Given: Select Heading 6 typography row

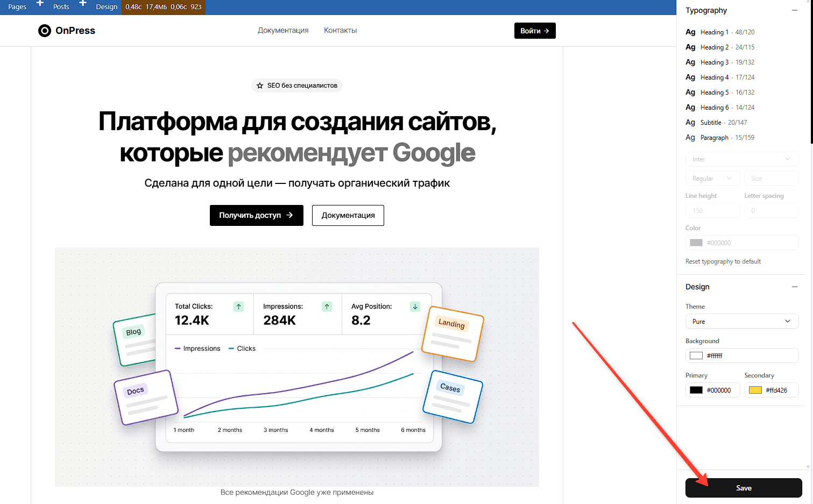Looking at the screenshot, I should (720, 108).
